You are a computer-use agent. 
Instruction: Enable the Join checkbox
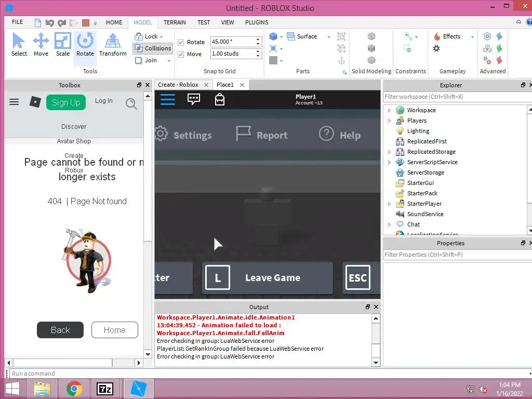[x=138, y=60]
